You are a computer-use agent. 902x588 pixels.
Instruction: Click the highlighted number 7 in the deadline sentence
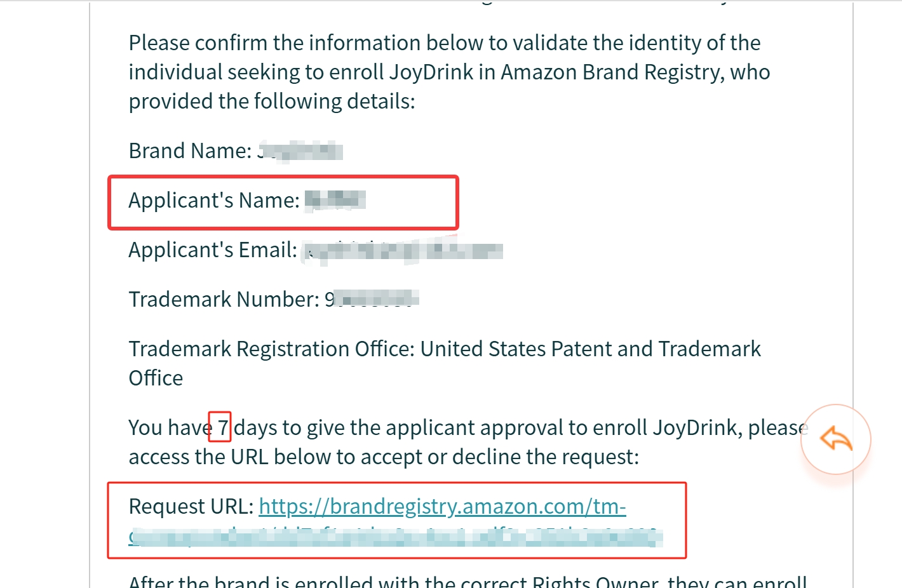[220, 427]
